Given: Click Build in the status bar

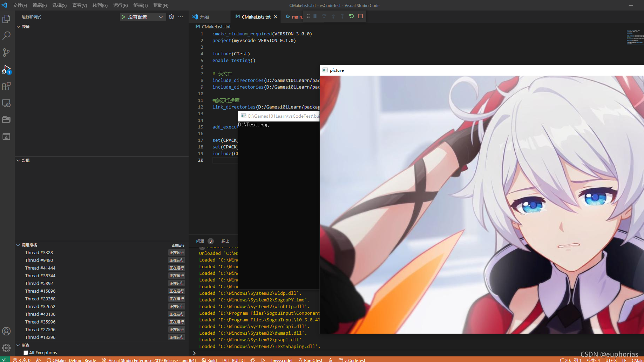Looking at the screenshot, I should click(209, 360).
